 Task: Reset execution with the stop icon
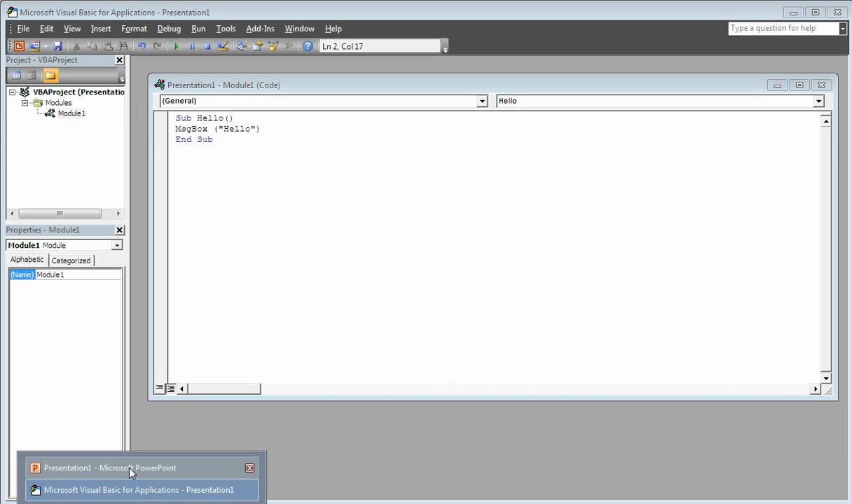coord(207,46)
